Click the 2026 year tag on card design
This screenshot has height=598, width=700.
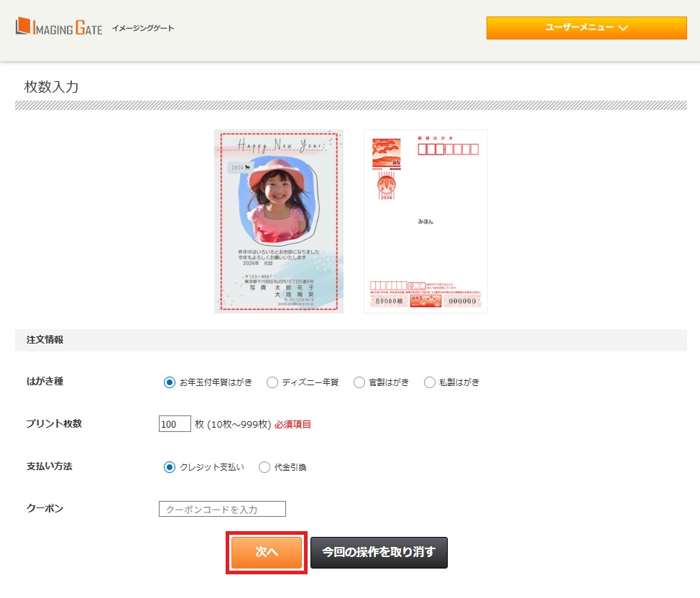pyautogui.click(x=241, y=167)
